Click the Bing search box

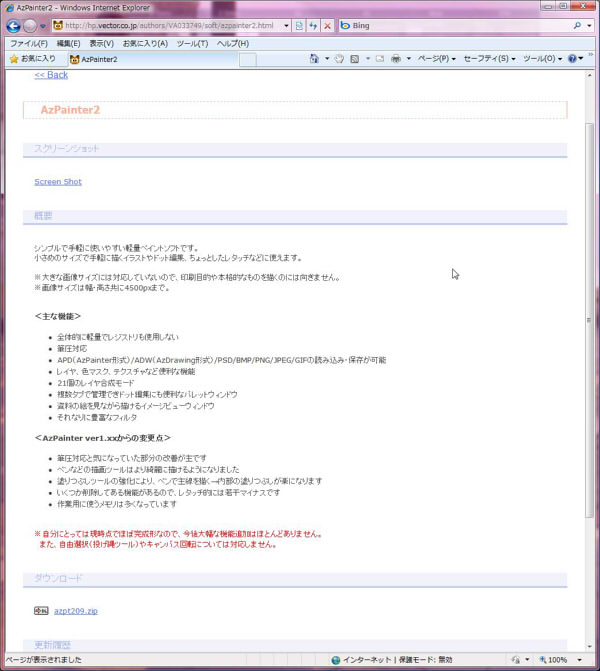tap(455, 26)
